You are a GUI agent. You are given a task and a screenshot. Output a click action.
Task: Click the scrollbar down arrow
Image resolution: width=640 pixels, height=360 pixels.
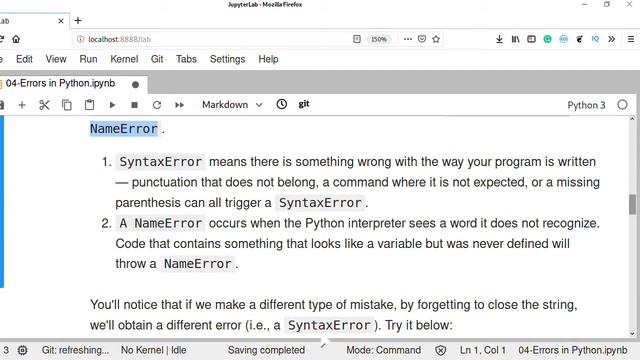(x=632, y=333)
